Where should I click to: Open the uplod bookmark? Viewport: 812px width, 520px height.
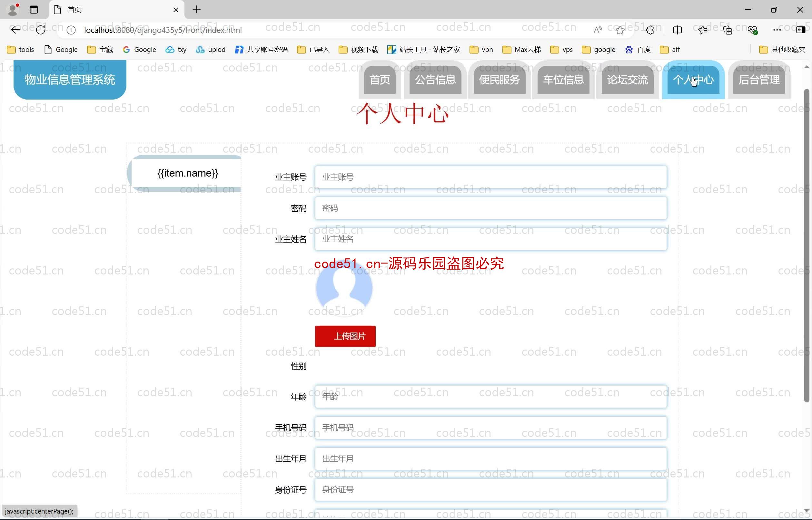(x=211, y=50)
